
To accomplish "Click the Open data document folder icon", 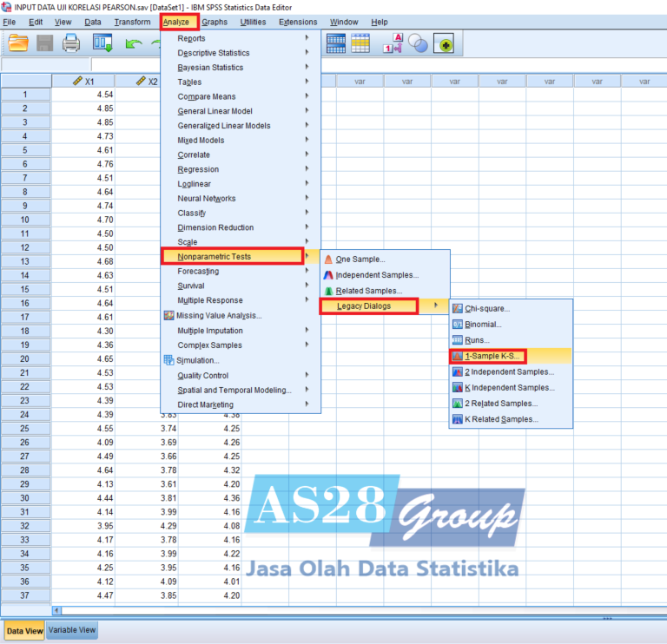I will click(18, 42).
